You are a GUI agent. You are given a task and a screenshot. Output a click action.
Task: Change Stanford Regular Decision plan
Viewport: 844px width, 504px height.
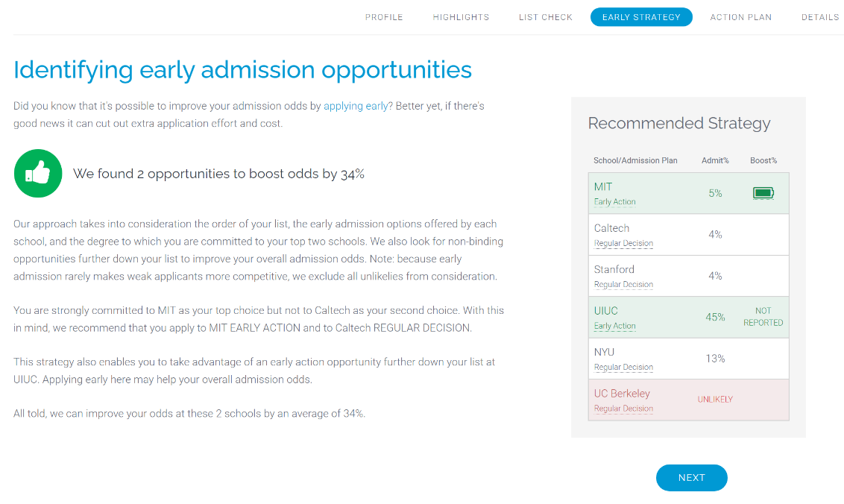(623, 284)
